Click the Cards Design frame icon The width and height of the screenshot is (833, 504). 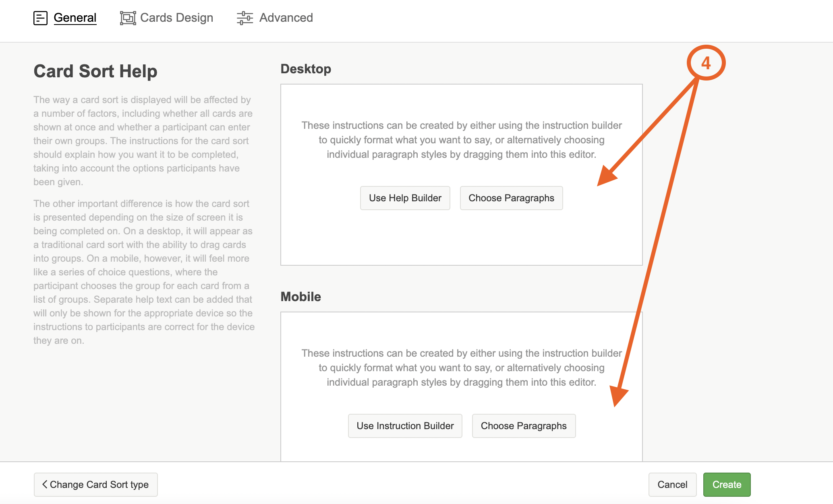click(x=128, y=18)
